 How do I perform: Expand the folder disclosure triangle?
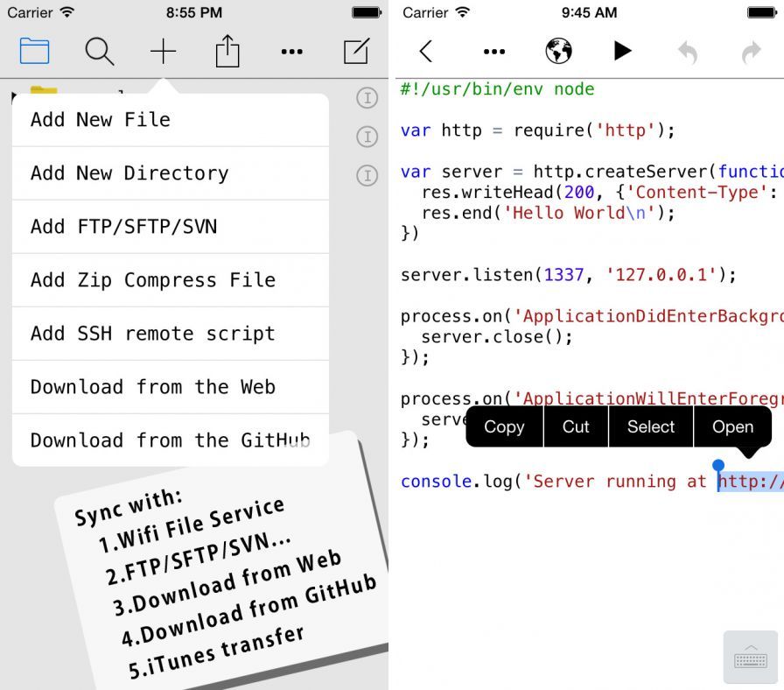(13, 94)
